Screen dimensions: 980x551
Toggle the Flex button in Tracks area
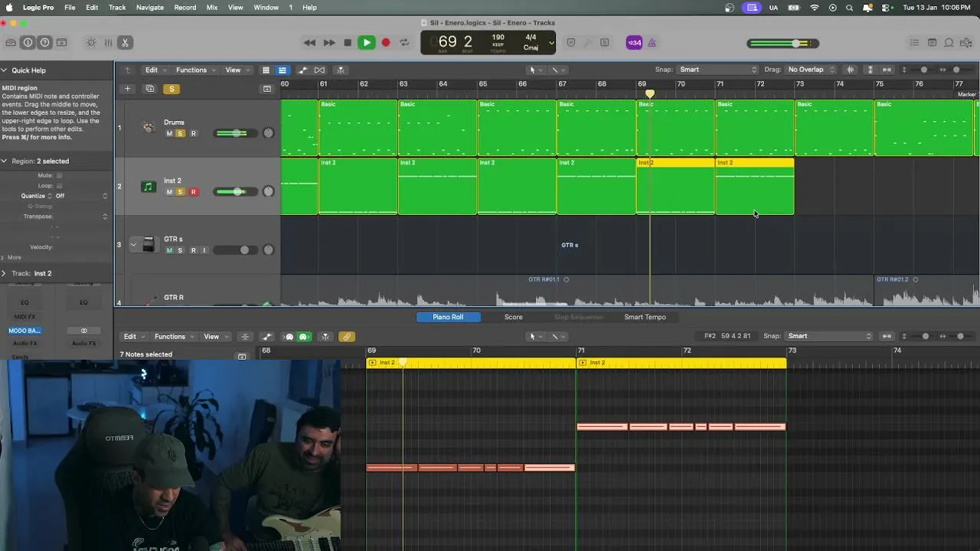tap(320, 70)
